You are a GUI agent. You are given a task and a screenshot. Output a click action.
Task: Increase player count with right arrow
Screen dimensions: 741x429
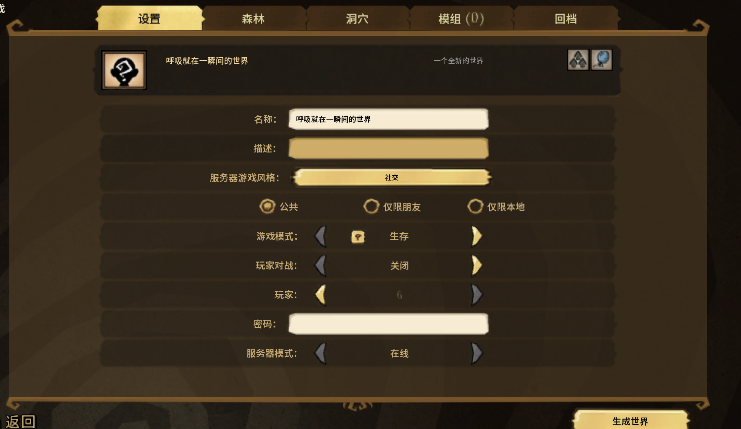coord(476,295)
